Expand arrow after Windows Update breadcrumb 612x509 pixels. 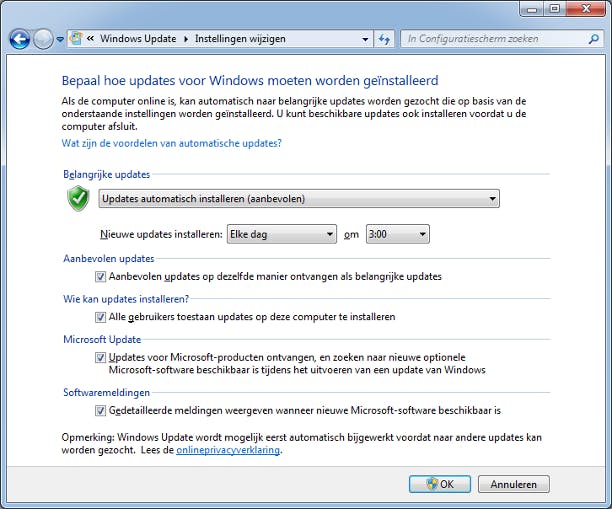186,39
